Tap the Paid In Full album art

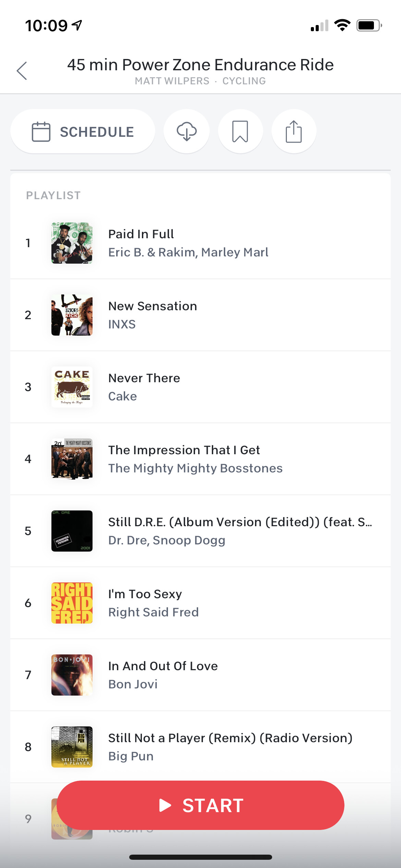click(x=72, y=243)
